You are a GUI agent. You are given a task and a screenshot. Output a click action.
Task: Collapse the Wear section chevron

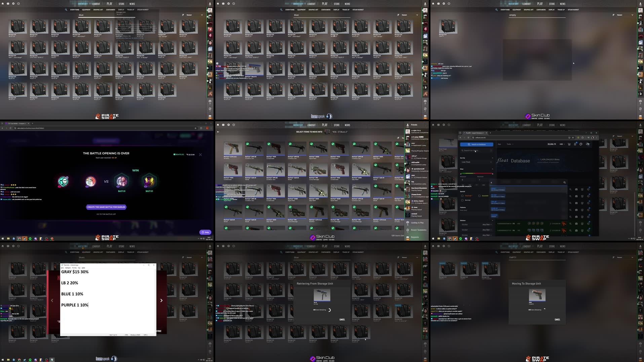pos(492,169)
